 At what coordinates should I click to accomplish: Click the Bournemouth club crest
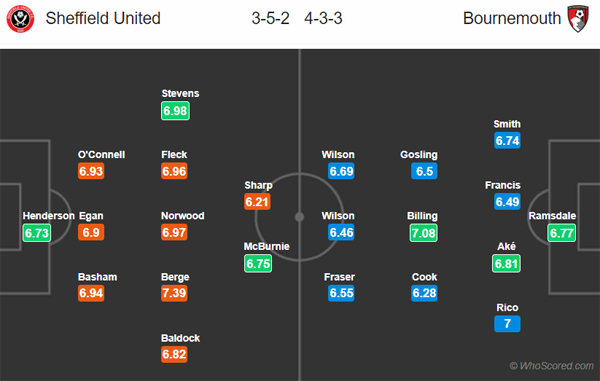[x=578, y=18]
